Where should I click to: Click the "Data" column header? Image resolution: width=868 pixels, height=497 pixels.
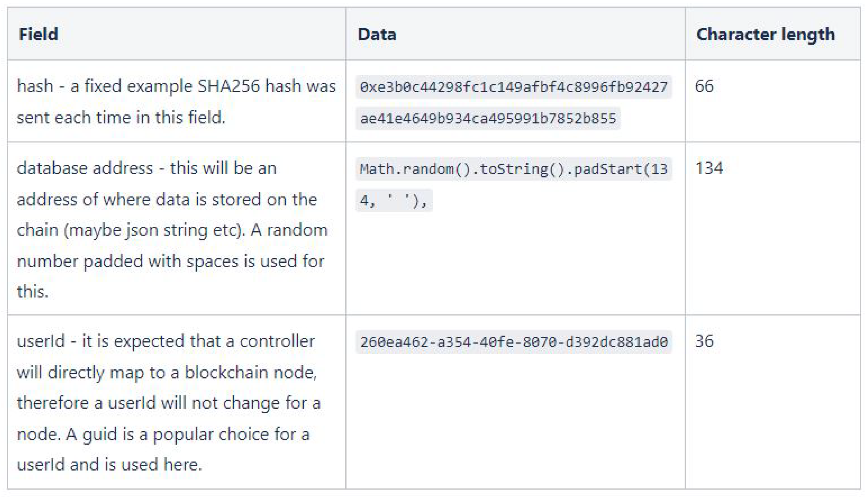[x=377, y=34]
